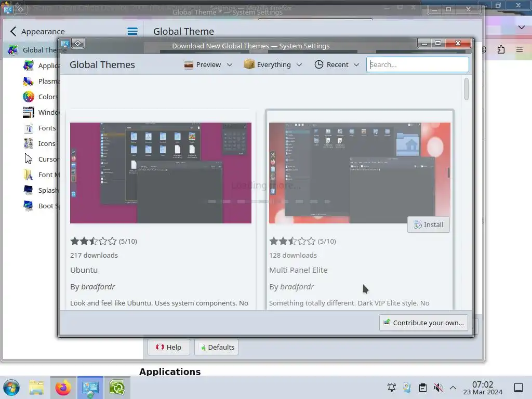Select the Splash Screen sidebar icon
The image size is (532, 399).
click(29, 190)
